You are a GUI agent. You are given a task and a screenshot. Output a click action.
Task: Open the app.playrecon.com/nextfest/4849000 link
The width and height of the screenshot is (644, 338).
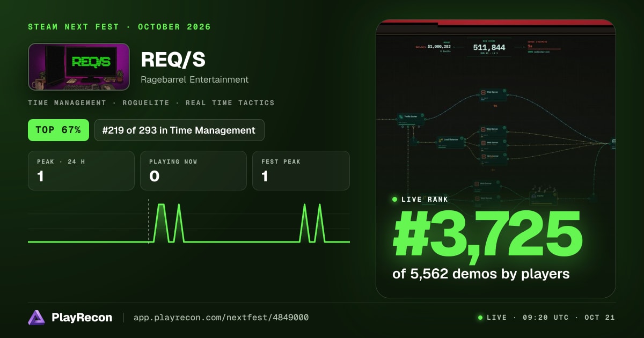(221, 318)
